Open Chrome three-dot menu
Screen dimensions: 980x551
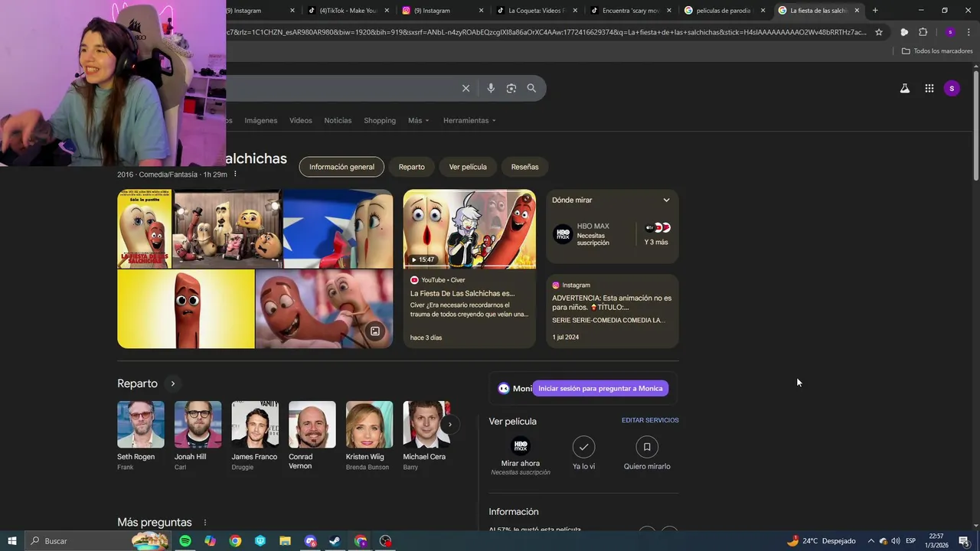coord(967,32)
